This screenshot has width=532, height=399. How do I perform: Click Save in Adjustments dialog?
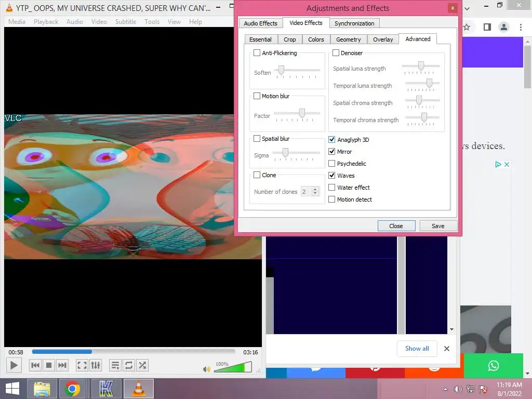tap(438, 226)
